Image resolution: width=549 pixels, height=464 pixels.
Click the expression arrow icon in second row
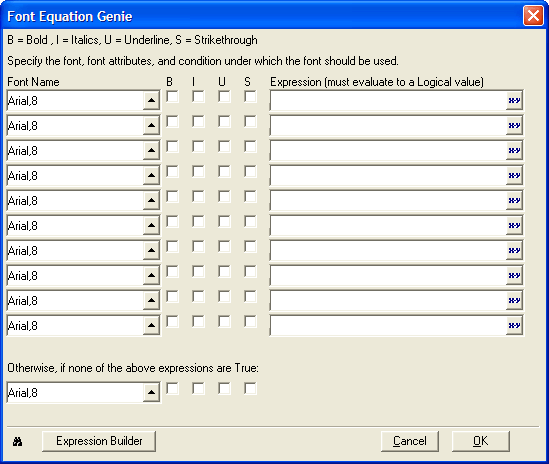514,126
